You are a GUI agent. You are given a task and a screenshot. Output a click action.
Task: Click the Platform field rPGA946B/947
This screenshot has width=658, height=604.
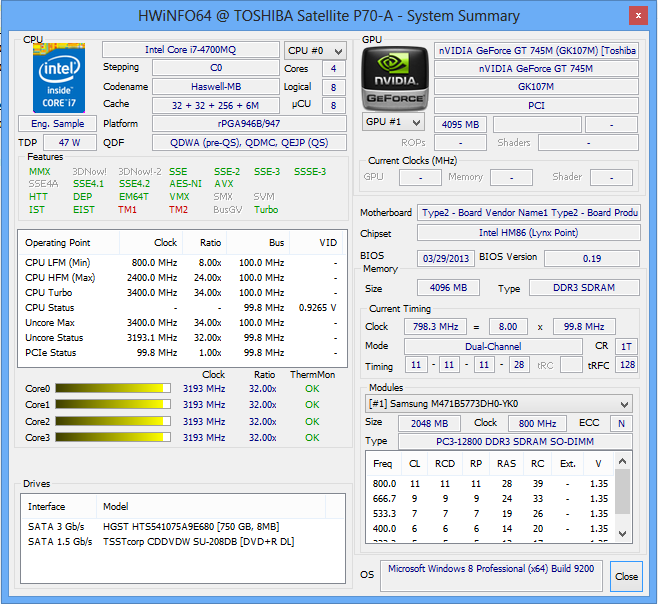coord(249,124)
